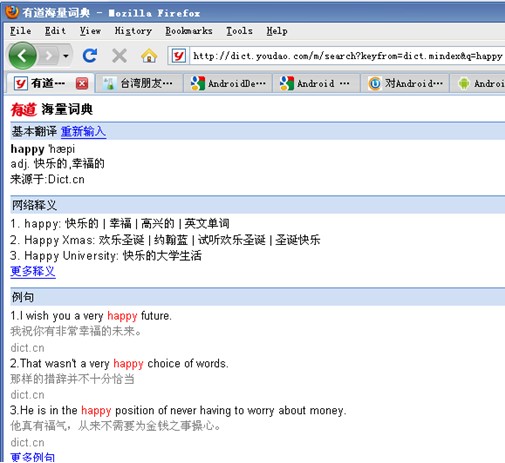Image resolution: width=505 pixels, height=463 pixels.
Task: Reload the page with the refresh icon
Action: coord(90,56)
